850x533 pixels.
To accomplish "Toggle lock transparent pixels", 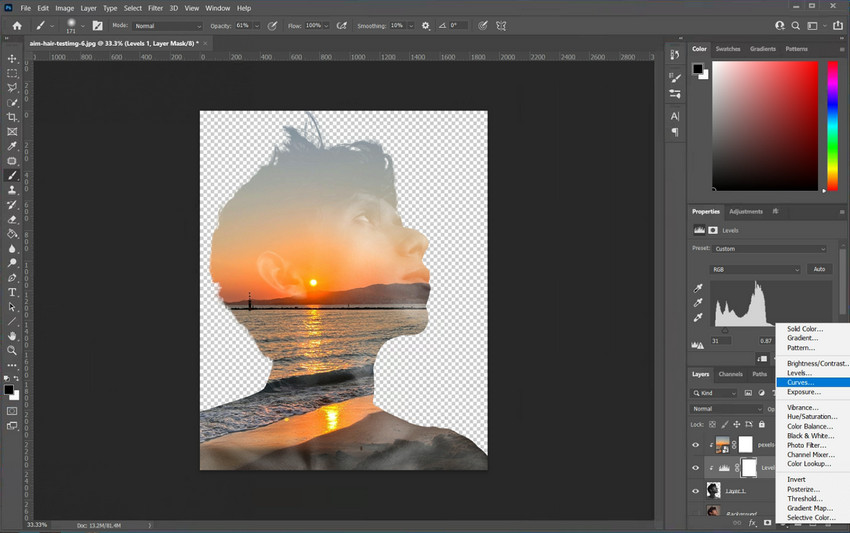I will (712, 425).
